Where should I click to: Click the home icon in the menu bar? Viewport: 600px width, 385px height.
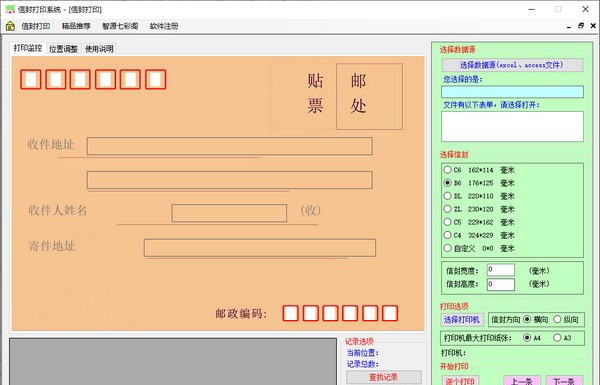click(10, 26)
